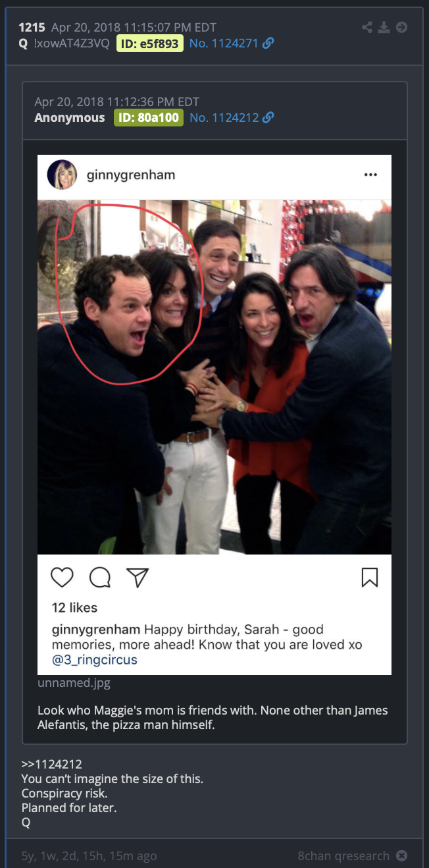This screenshot has width=429, height=868.
Task: Click the paper plane send icon
Action: pyautogui.click(x=137, y=578)
